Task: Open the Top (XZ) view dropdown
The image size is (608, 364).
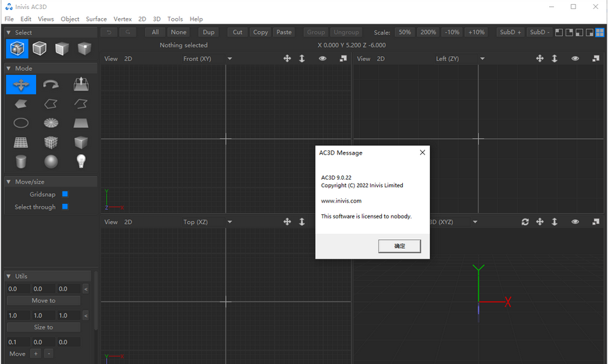Action: coord(229,222)
